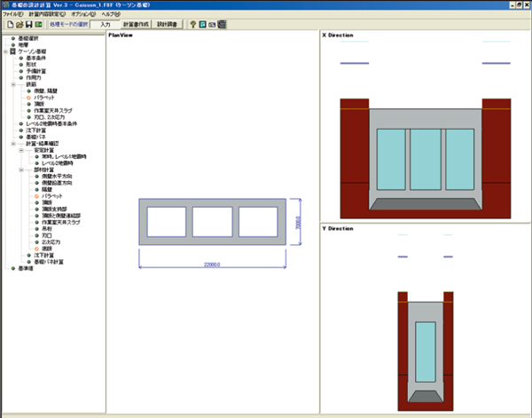Select 基礎バネ in the tree
Image resolution: width=532 pixels, height=418 pixels.
coord(36,137)
